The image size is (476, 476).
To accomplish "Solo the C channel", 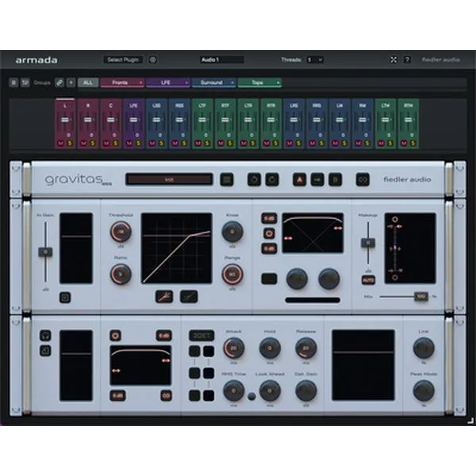I will (x=115, y=143).
